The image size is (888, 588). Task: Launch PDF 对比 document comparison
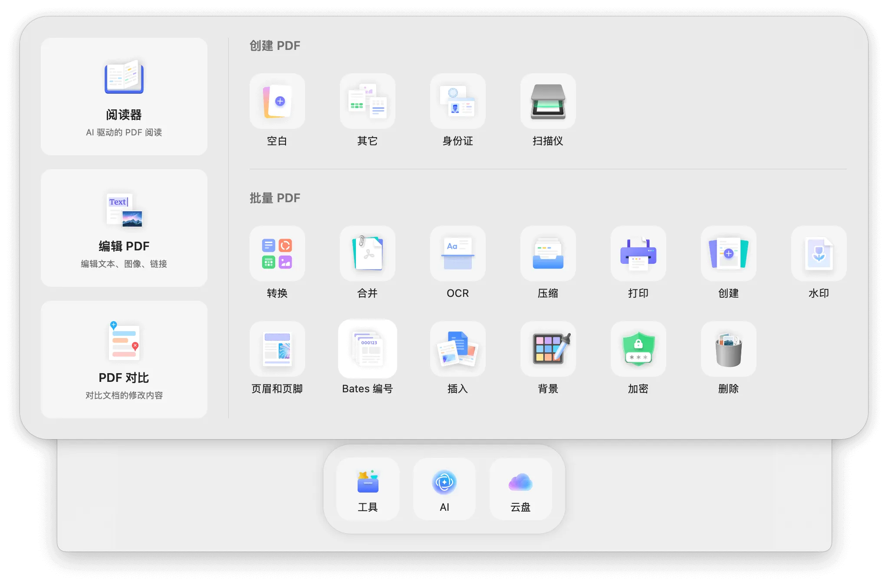tap(124, 359)
